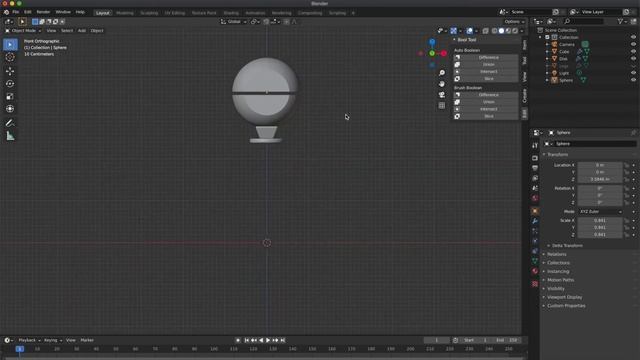Open the Global transform orientation dropdown
Image resolution: width=640 pixels, height=360 pixels.
point(233,22)
